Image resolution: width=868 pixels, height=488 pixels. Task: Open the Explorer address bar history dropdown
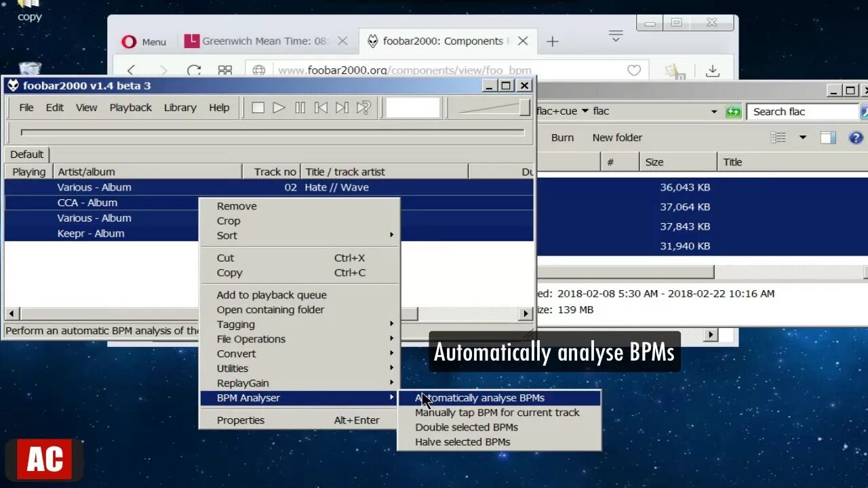coord(714,112)
